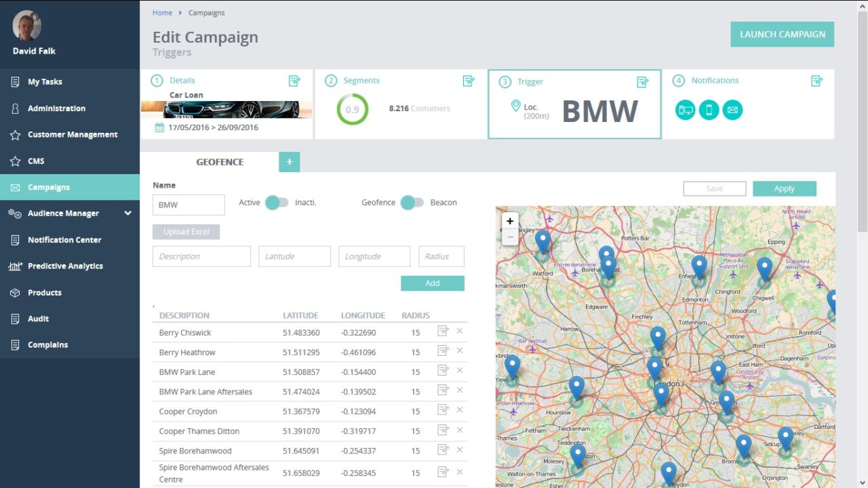
Task: Click the map pin near Watford
Action: tap(542, 242)
